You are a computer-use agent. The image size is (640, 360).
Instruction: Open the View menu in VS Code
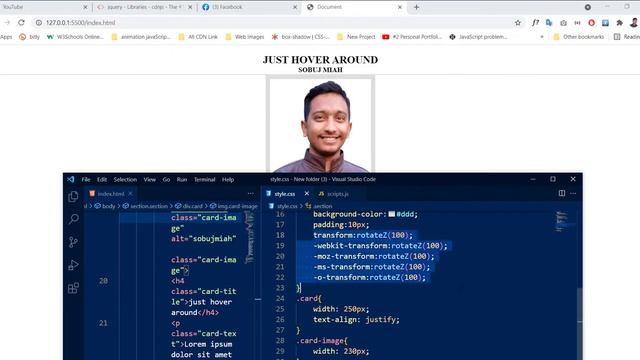[x=149, y=180]
